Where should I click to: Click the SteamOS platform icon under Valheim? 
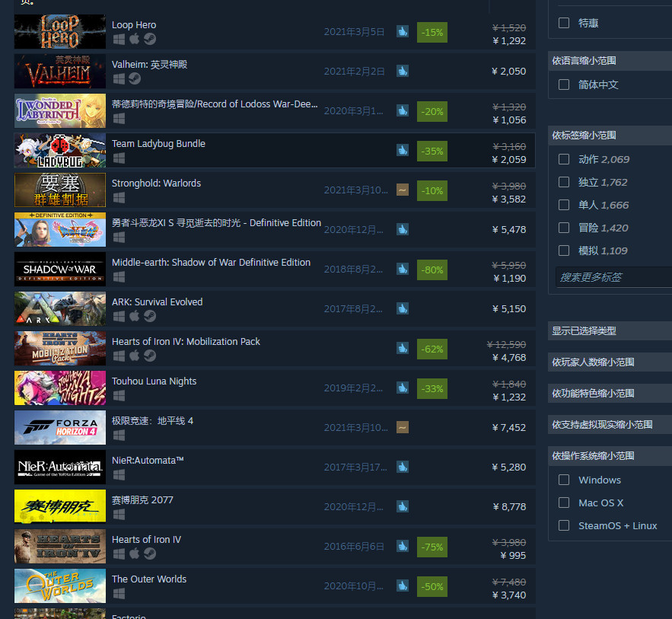point(135,79)
